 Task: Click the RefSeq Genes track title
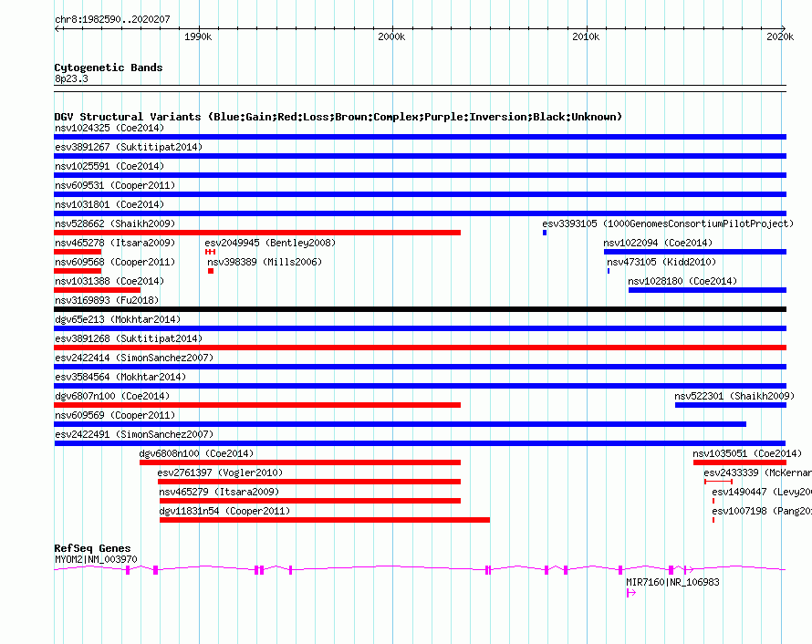(x=92, y=547)
